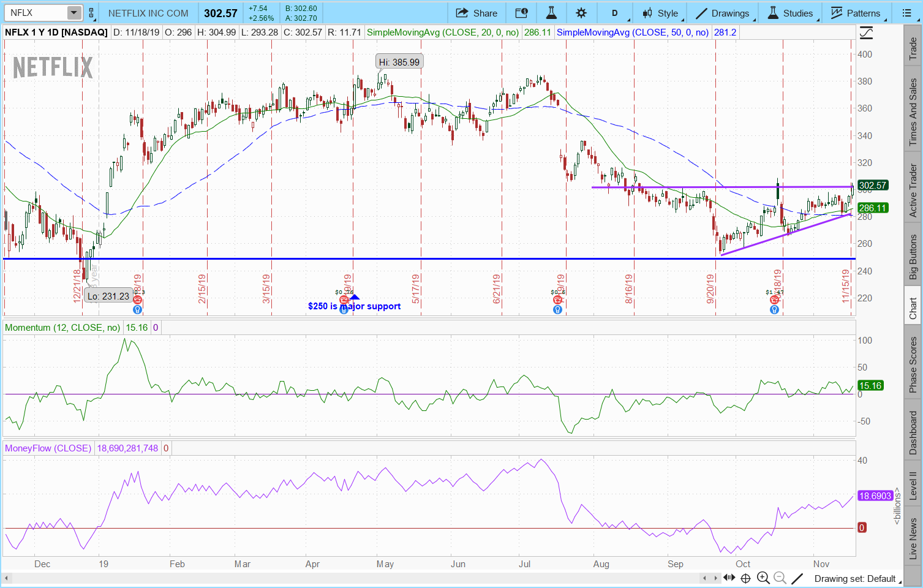The width and height of the screenshot is (923, 588).
Task: Click the flask-shaped analysis icon in toolbar
Action: click(551, 13)
